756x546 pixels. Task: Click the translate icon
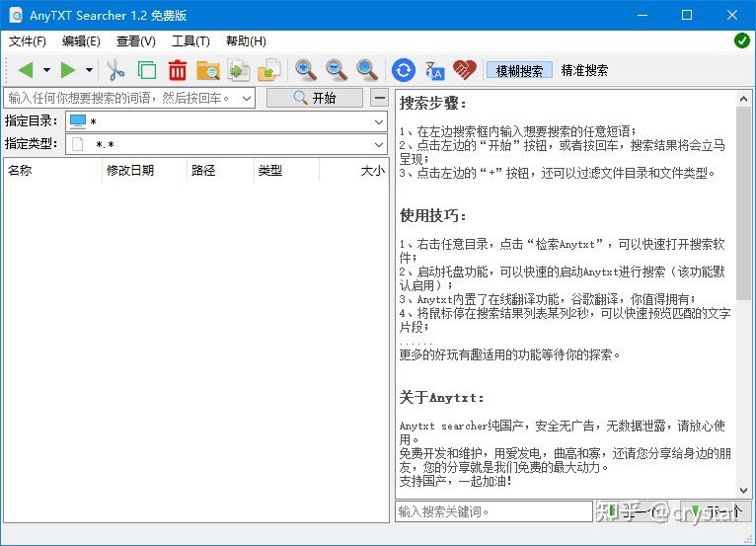click(434, 70)
